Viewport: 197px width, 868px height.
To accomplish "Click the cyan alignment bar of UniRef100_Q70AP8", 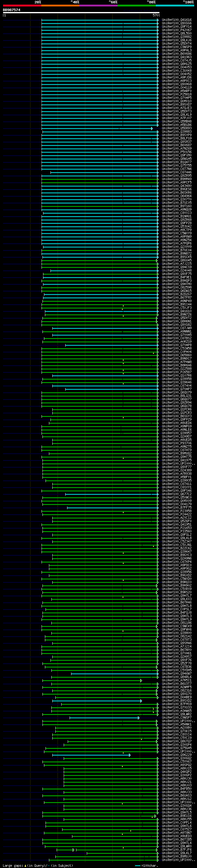I will 112,345.
